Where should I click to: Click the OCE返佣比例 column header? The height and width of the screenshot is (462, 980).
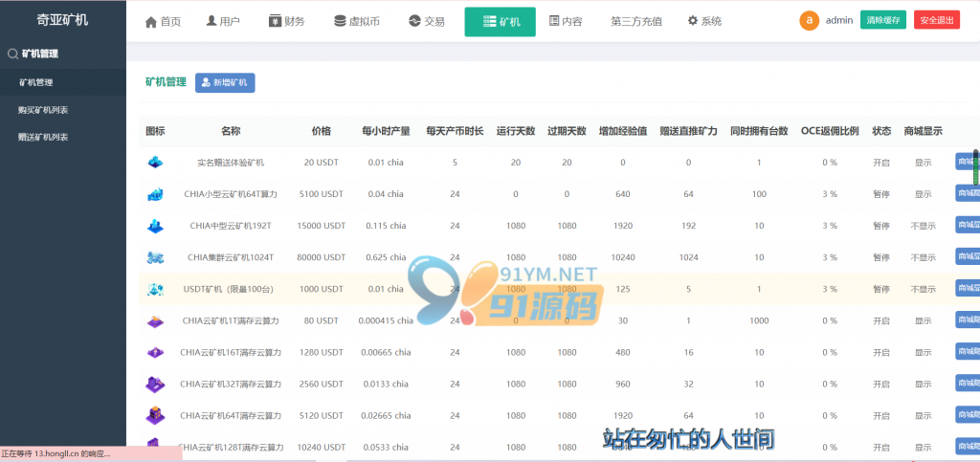830,132
